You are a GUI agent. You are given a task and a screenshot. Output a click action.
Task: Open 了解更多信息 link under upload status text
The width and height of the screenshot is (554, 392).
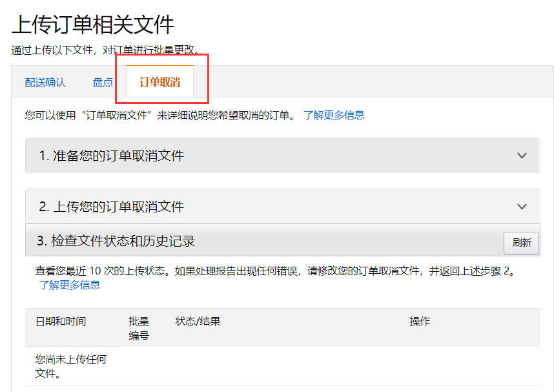[70, 285]
